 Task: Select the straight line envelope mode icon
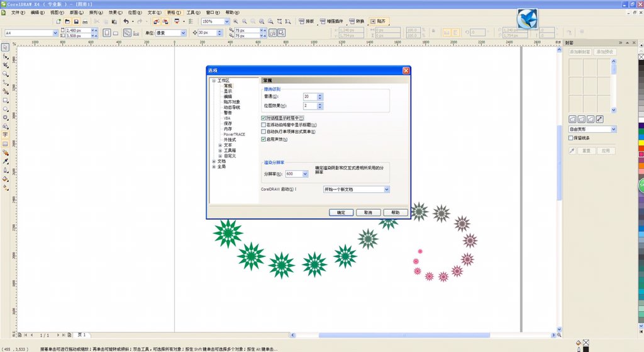click(572, 119)
